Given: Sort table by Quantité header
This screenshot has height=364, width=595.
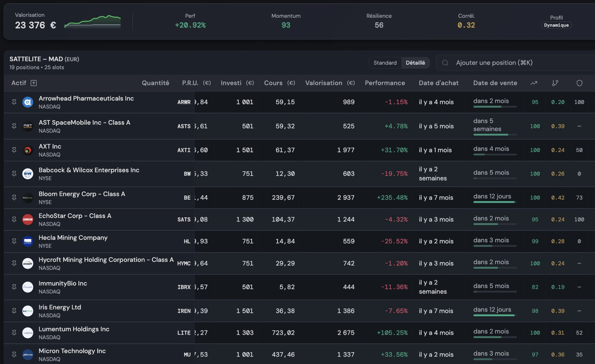Looking at the screenshot, I should pos(156,83).
